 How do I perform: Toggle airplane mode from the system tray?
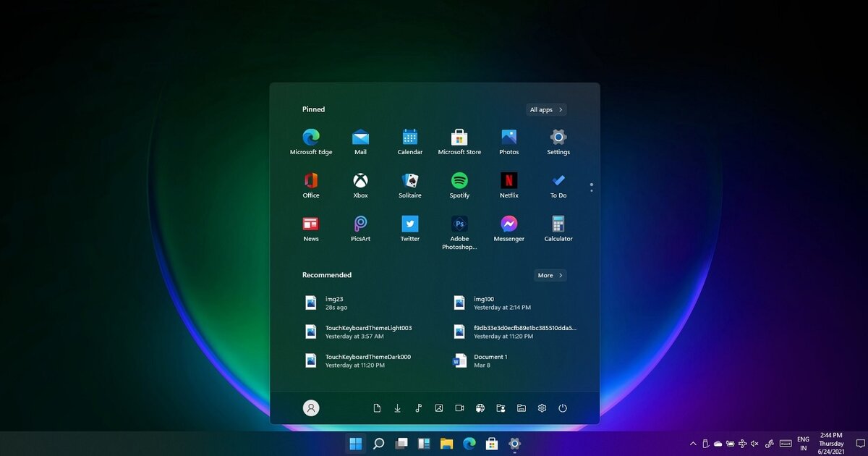(742, 444)
